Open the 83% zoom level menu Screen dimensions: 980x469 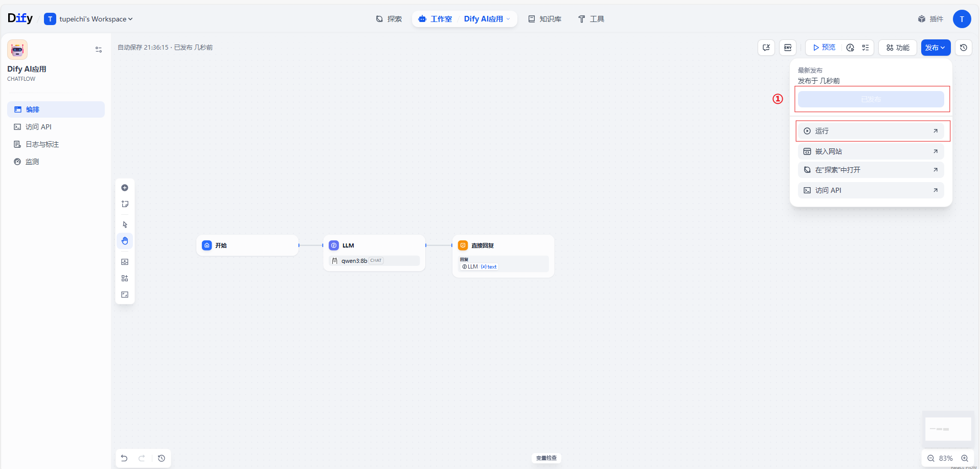click(x=946, y=458)
